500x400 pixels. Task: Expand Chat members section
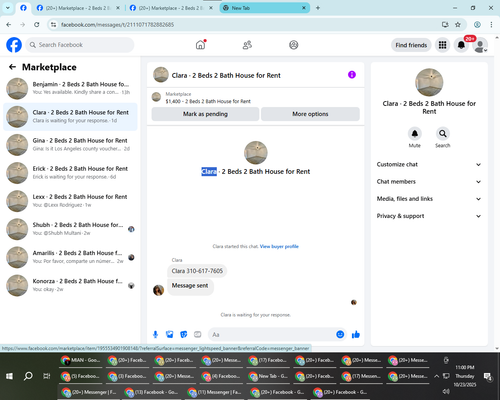pyautogui.click(x=429, y=182)
